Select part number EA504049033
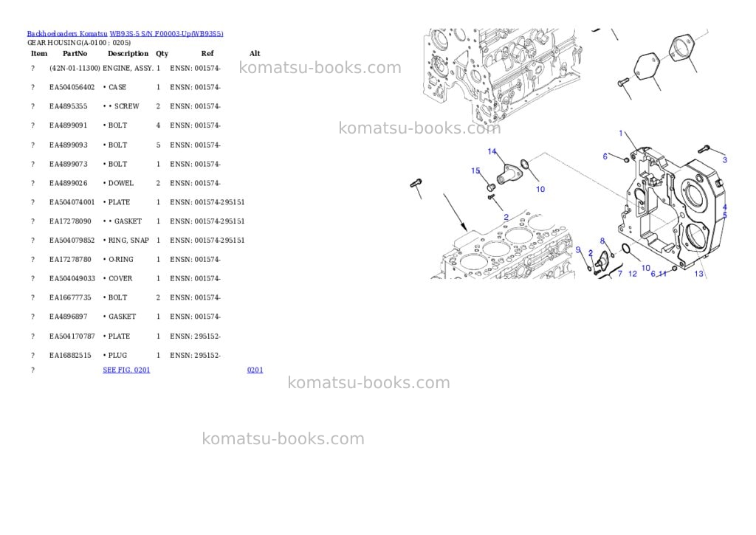The width and height of the screenshot is (756, 535). tap(72, 279)
